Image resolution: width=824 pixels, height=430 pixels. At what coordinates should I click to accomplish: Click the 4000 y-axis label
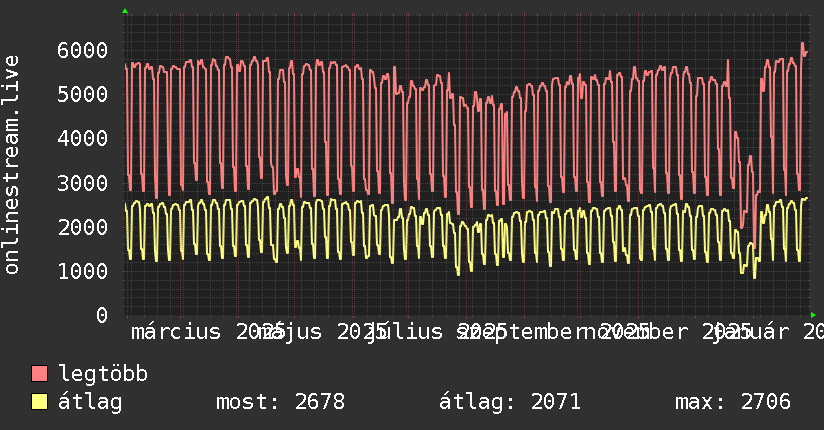[83, 139]
